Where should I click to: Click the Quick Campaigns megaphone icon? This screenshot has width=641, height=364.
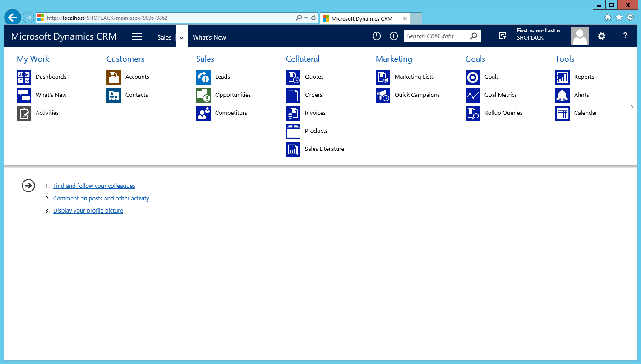pos(383,96)
